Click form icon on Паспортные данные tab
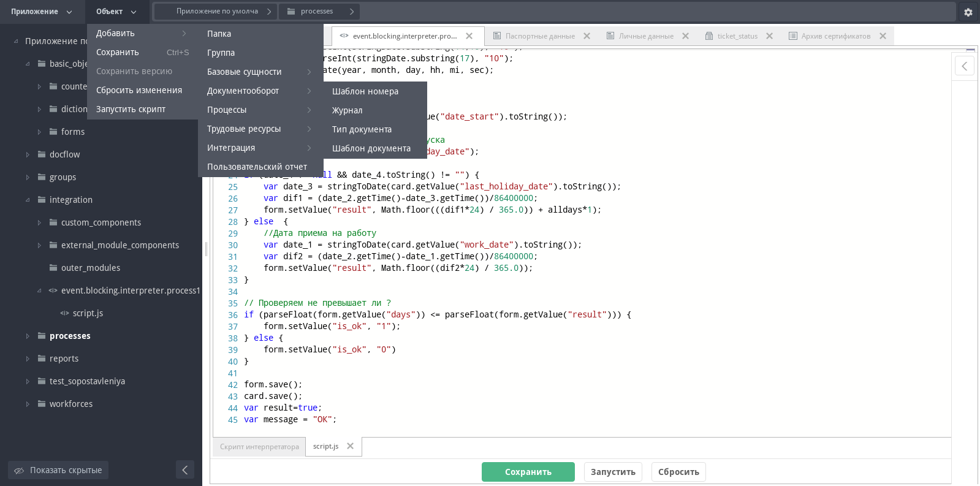 [497, 36]
